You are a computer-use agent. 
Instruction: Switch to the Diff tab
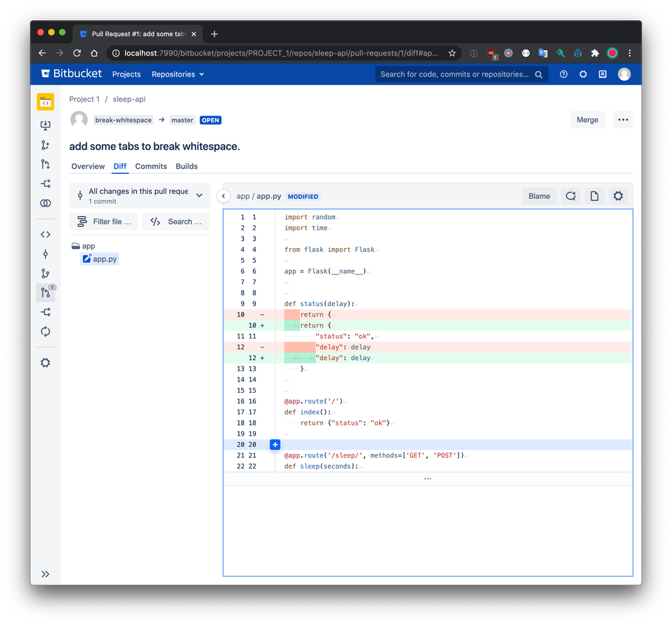click(120, 166)
